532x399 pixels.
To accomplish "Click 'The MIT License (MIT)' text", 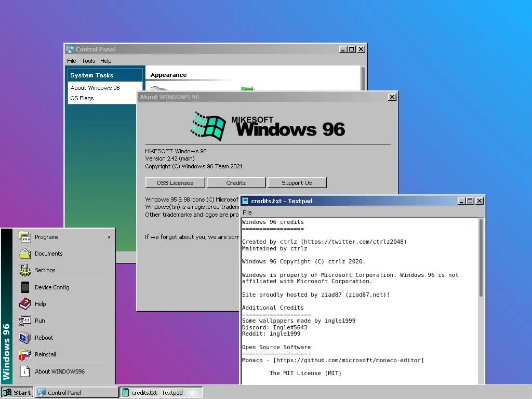I will [x=305, y=373].
